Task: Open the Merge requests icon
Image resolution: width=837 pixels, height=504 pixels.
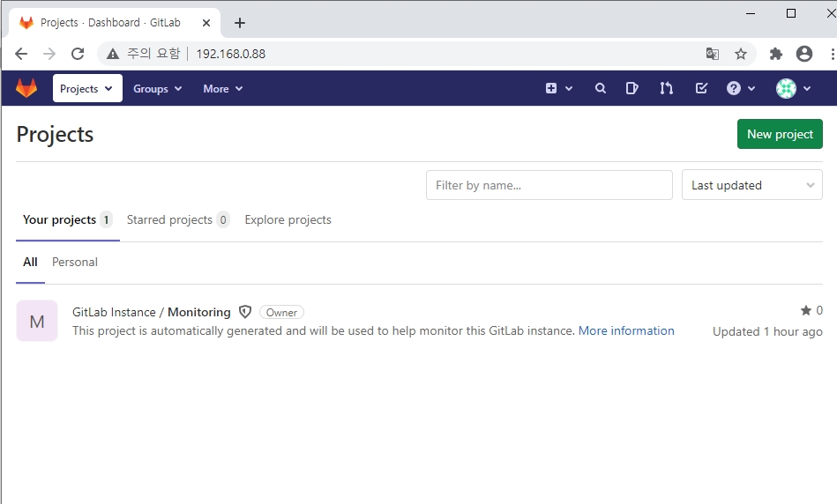Action: coord(666,88)
